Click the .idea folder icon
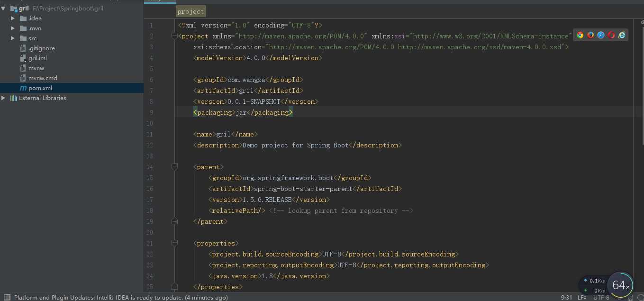The height and width of the screenshot is (301, 644). point(23,18)
